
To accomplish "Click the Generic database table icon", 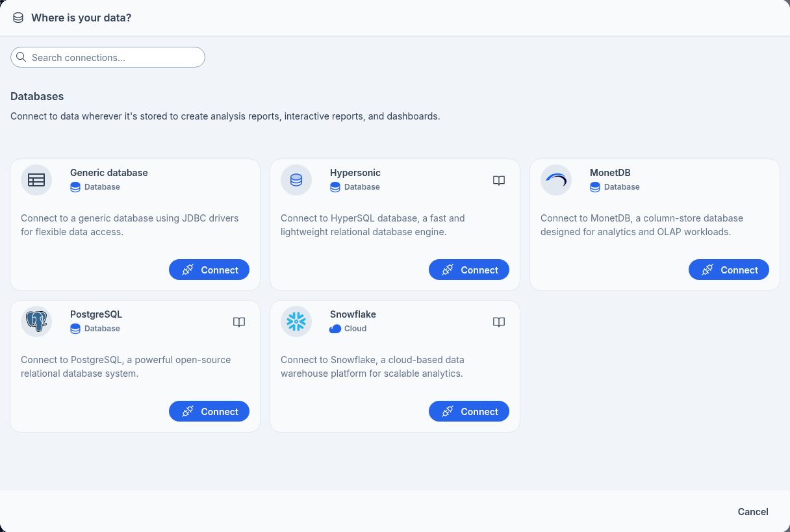I will (36, 180).
